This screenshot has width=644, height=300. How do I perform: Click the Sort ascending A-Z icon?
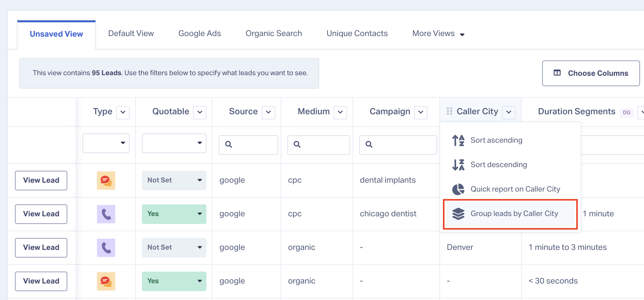pos(458,140)
